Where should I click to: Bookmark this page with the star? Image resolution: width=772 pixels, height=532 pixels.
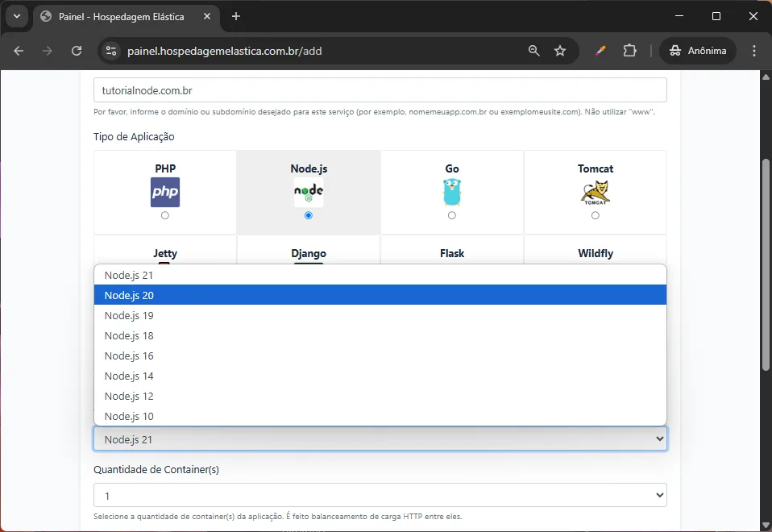[560, 51]
